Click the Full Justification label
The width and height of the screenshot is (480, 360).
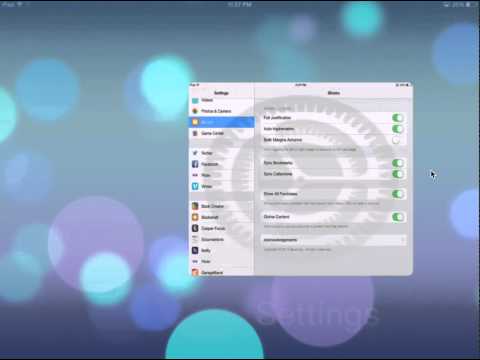pyautogui.click(x=277, y=118)
